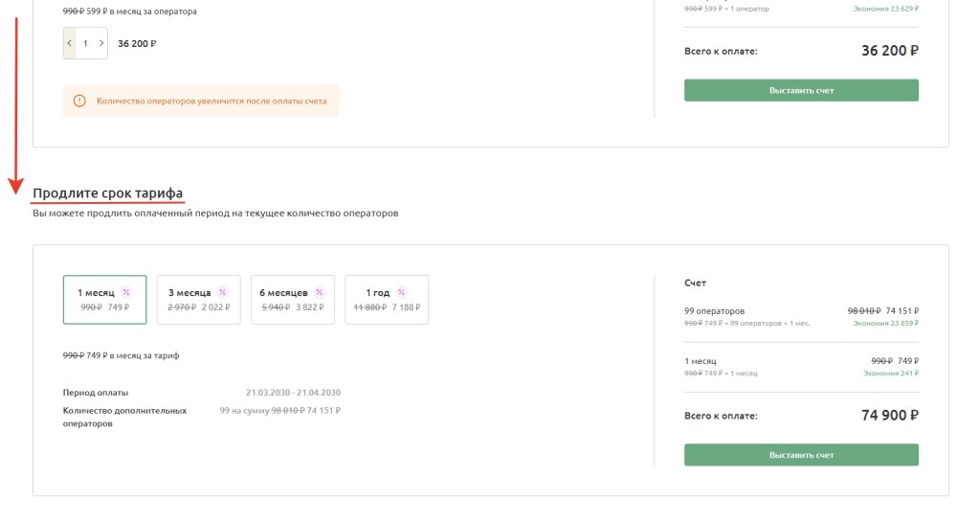
Task: Click the 74 900 ₽ total amount
Action: click(890, 416)
